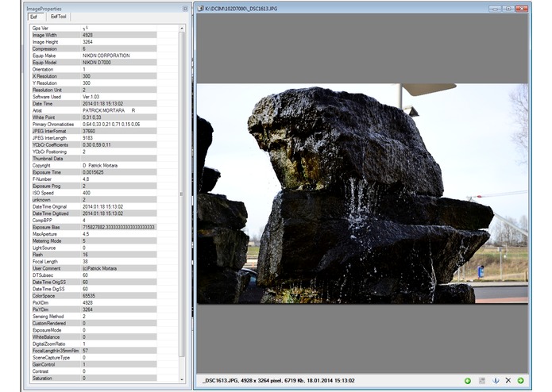This screenshot has width=552, height=392.
Task: Select the MaxAperture row
Action: pos(94,234)
